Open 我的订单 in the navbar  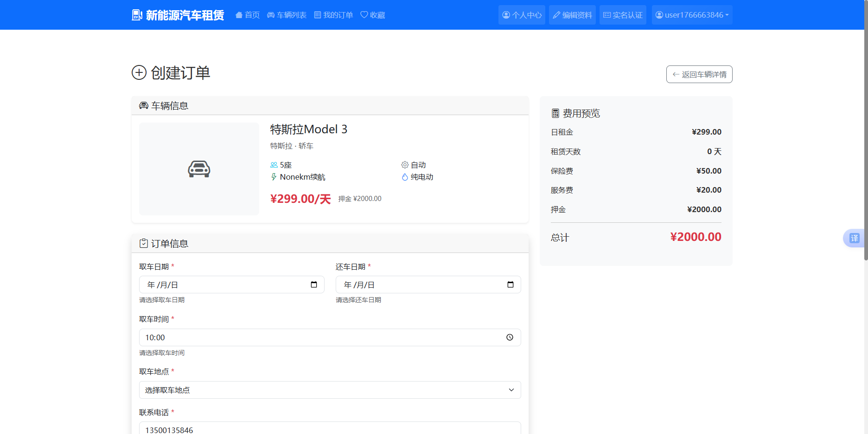[333, 15]
